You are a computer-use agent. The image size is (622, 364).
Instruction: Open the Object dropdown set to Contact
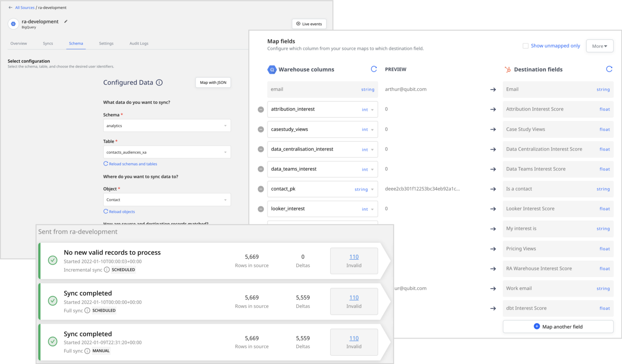point(167,200)
